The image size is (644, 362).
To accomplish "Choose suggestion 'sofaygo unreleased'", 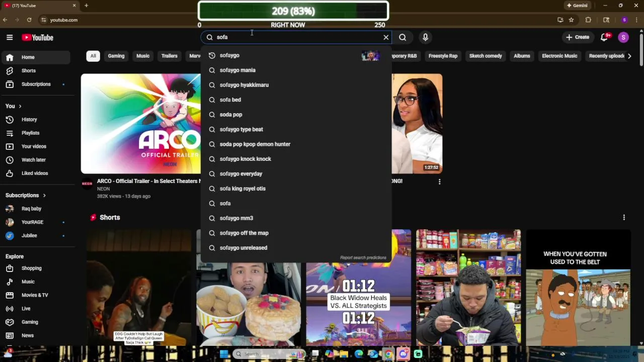I will coord(296,248).
